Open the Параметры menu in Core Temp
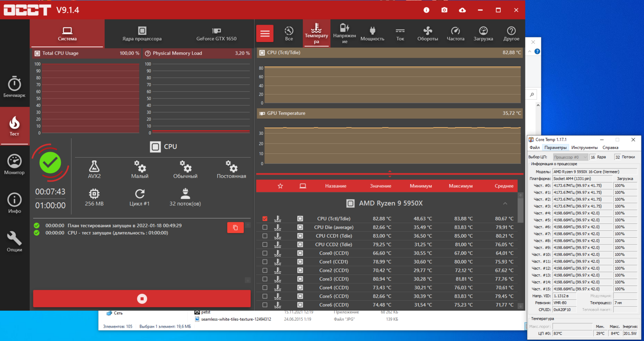 coord(555,148)
